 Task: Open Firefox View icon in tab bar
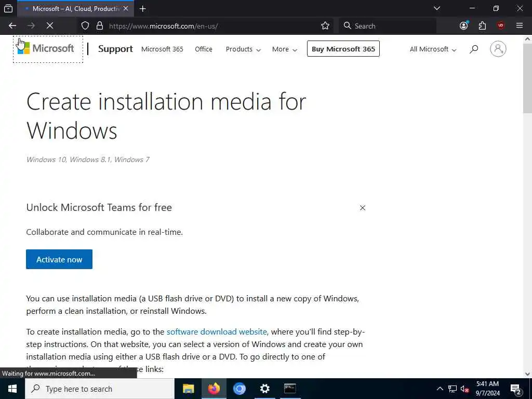point(8,8)
